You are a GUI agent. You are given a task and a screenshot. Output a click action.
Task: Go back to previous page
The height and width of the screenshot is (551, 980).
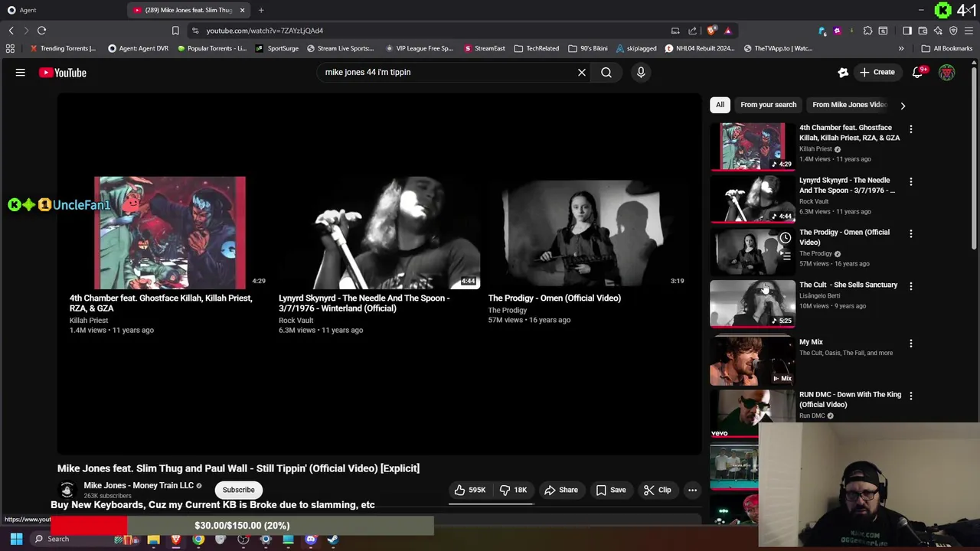click(11, 31)
